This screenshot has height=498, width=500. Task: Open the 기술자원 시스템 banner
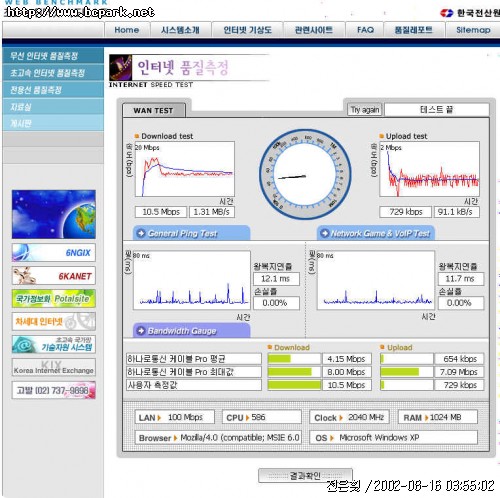(54, 344)
